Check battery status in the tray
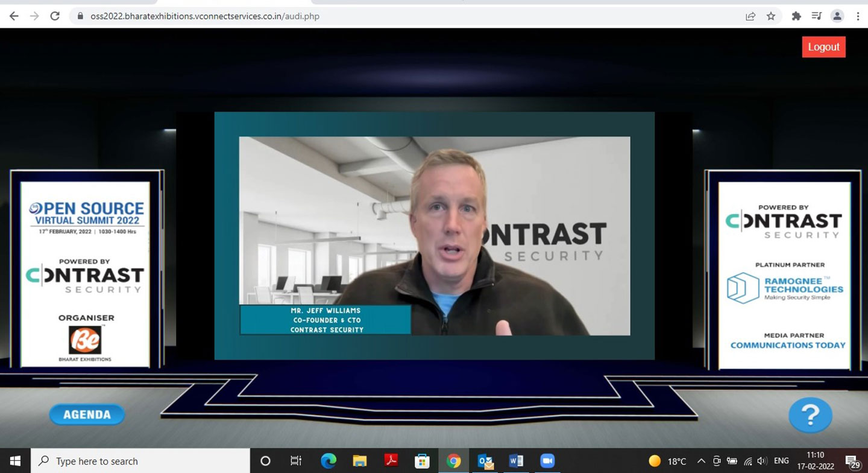Image resolution: width=868 pixels, height=473 pixels. (x=732, y=461)
